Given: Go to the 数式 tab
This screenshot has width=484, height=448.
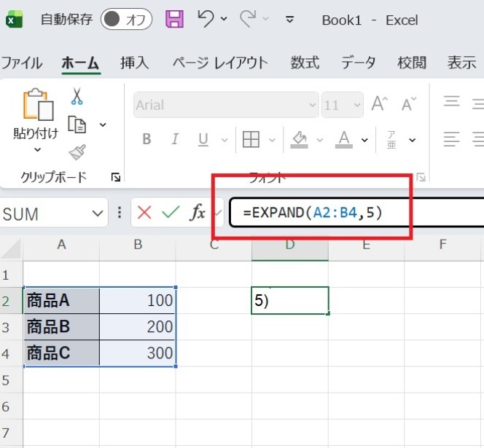Looking at the screenshot, I should coord(305,63).
